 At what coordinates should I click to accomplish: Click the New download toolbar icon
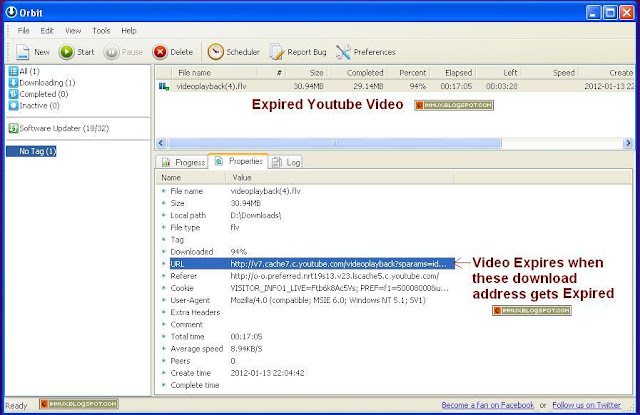[22, 52]
